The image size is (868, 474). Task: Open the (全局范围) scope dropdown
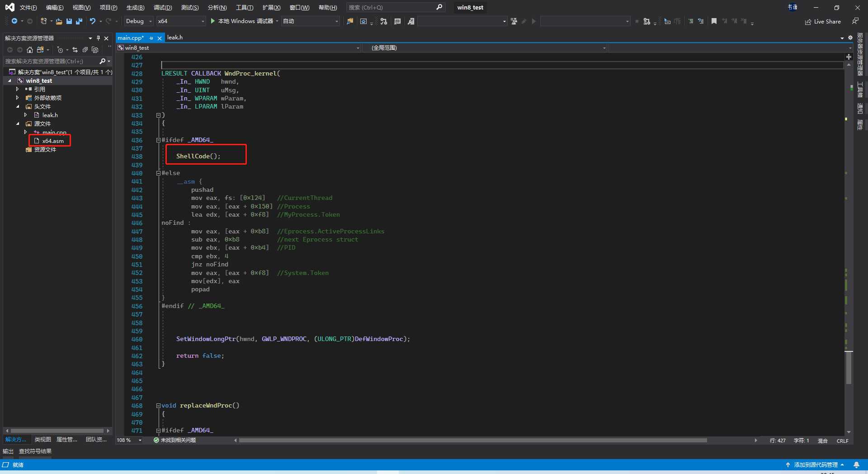485,47
